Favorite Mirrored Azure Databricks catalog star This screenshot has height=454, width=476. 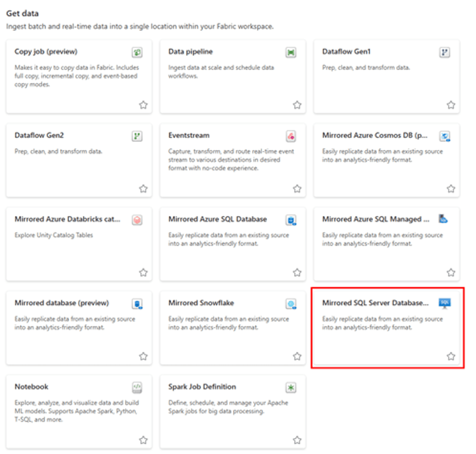click(x=143, y=272)
